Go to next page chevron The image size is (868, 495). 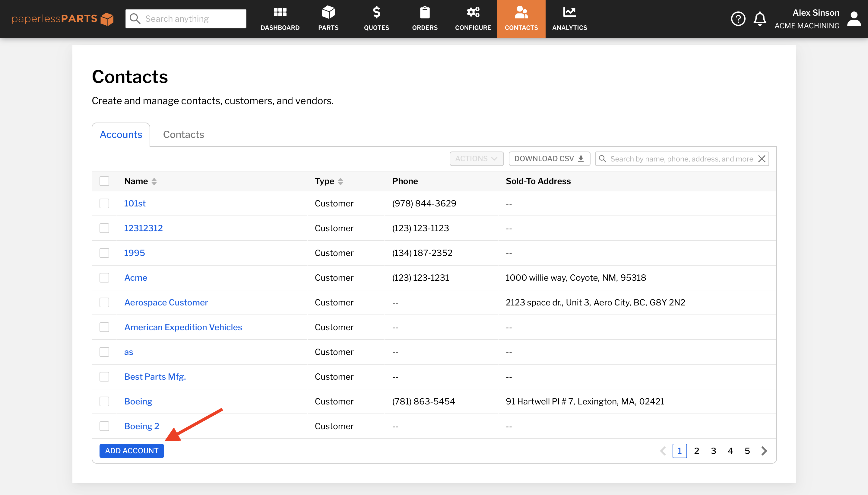click(x=764, y=451)
